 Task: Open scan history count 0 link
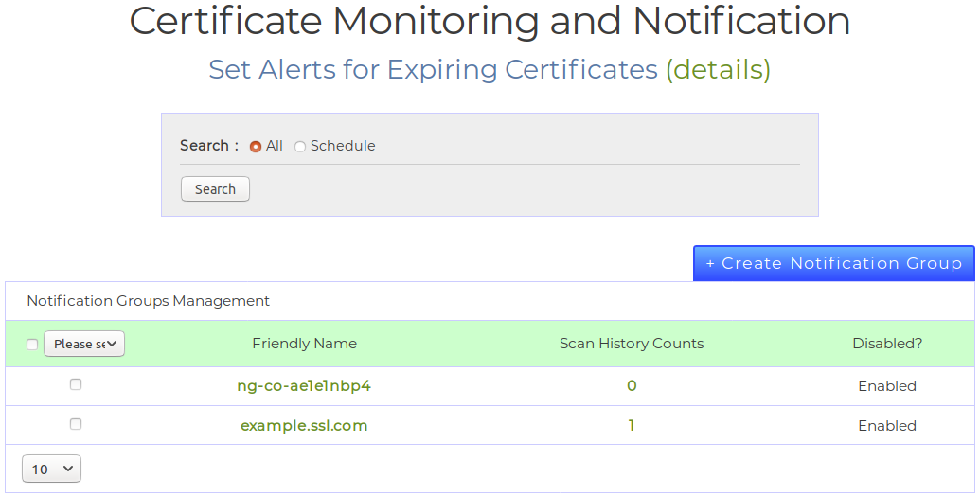coord(632,386)
